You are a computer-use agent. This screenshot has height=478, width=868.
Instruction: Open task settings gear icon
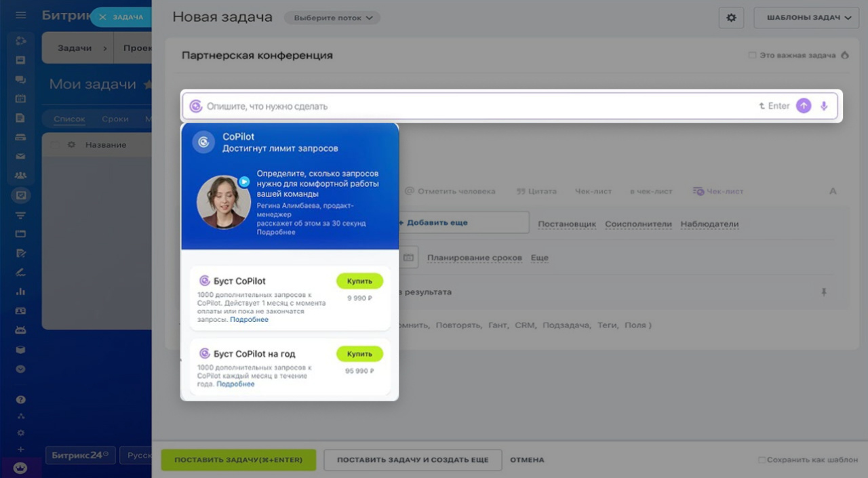point(731,18)
